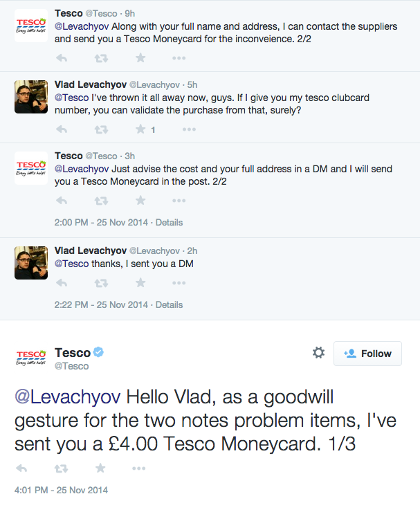Viewport: 420px width, 512px height.
Task: Retweet Tesco's tweet about contacting suppliers
Action: click(101, 58)
